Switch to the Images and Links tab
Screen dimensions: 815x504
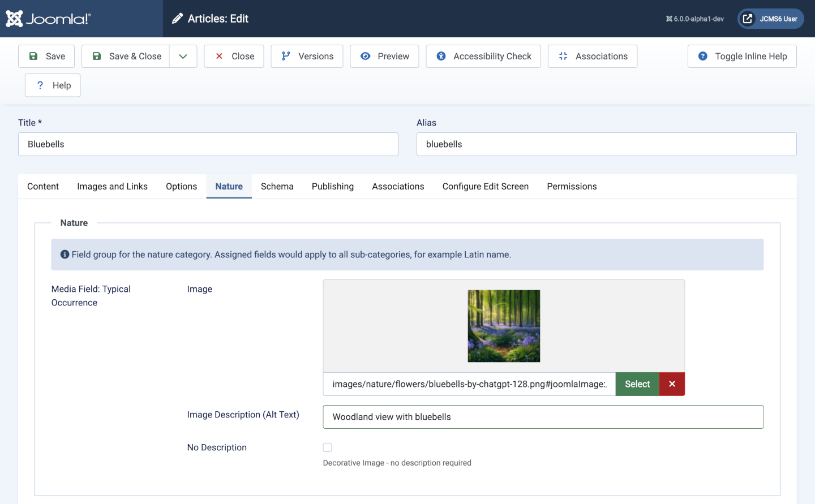(112, 187)
